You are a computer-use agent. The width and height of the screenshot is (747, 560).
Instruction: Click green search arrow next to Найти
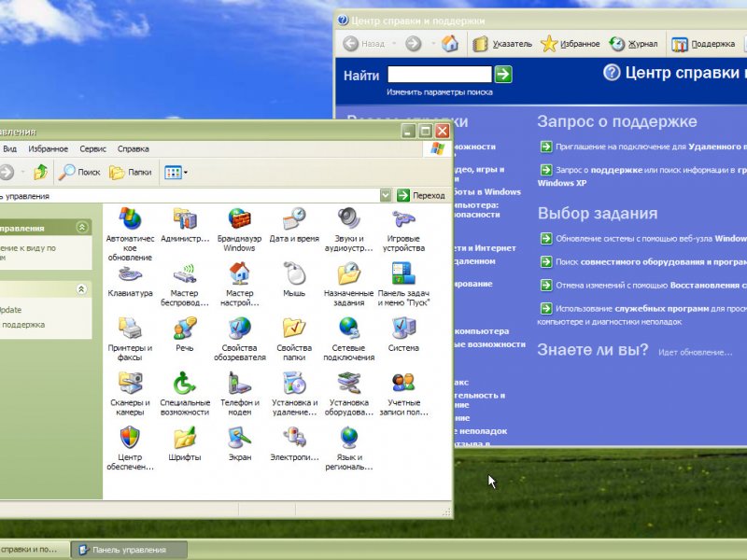(503, 75)
